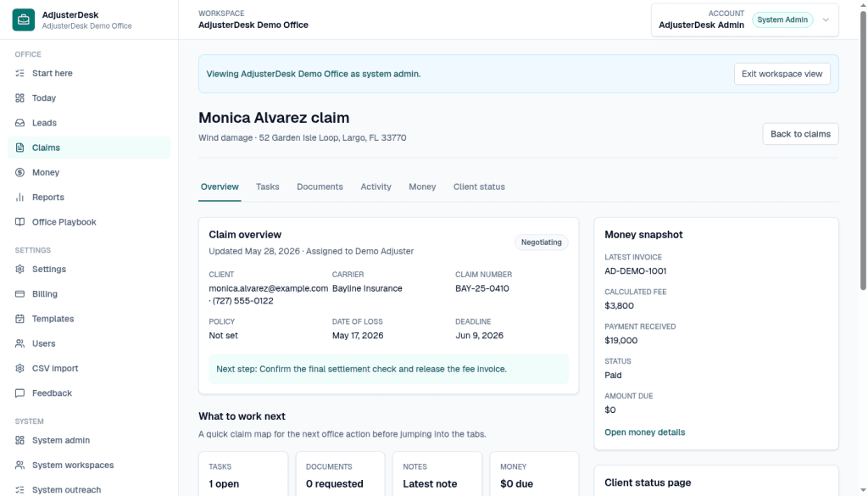
Task: Open the Tasks tab
Action: tap(267, 187)
